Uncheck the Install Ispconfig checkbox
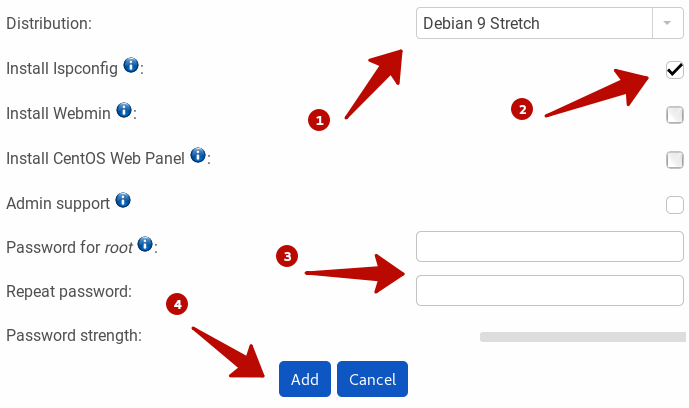Viewport: 689px width, 408px height. tap(674, 70)
